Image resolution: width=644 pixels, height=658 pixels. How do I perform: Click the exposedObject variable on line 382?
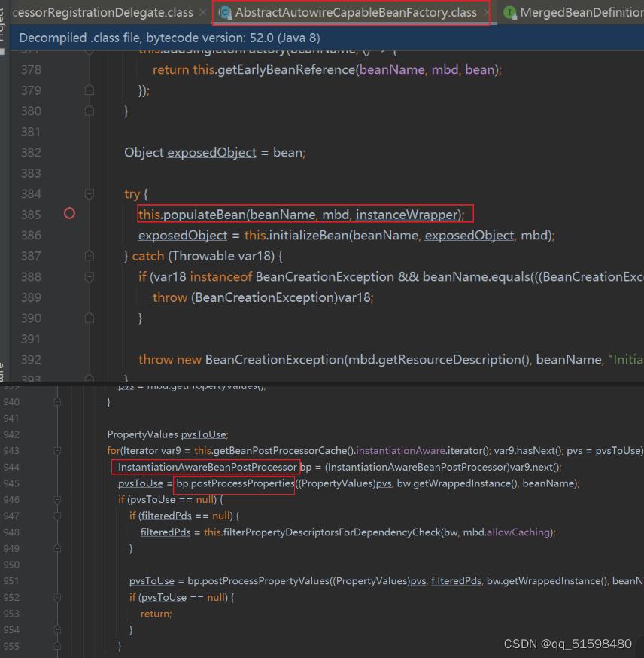[x=211, y=152]
